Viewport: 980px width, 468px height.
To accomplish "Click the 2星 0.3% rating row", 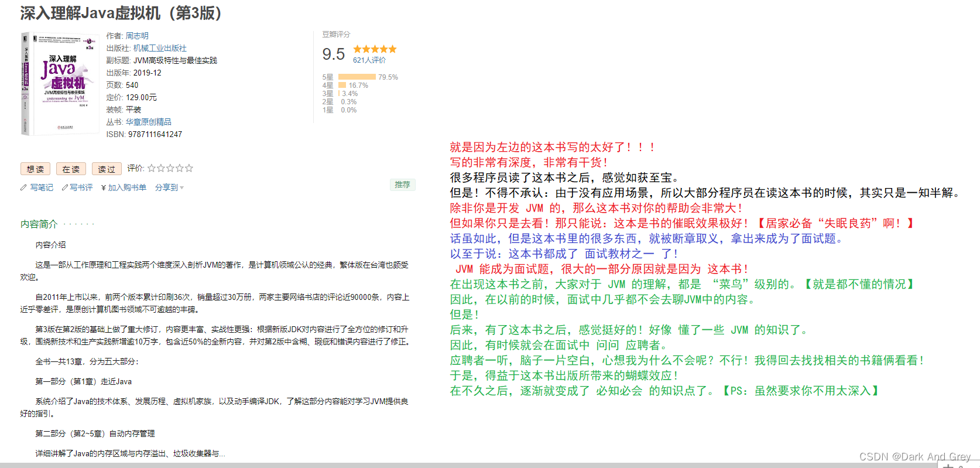I will [340, 101].
